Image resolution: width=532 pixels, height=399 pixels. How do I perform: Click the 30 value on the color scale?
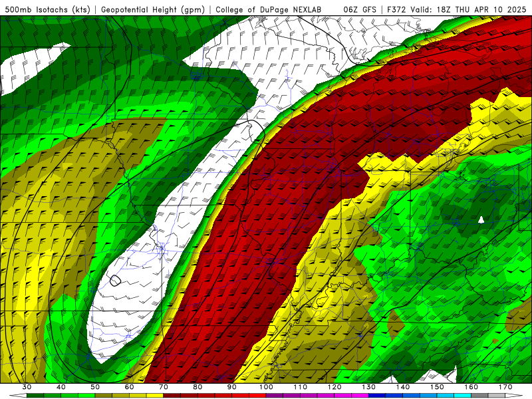(27, 387)
